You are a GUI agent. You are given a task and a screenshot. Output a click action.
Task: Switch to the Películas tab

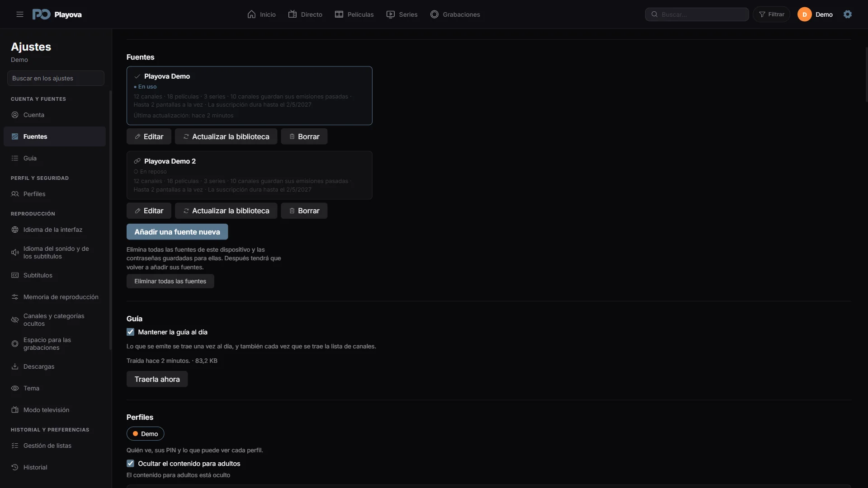[354, 14]
